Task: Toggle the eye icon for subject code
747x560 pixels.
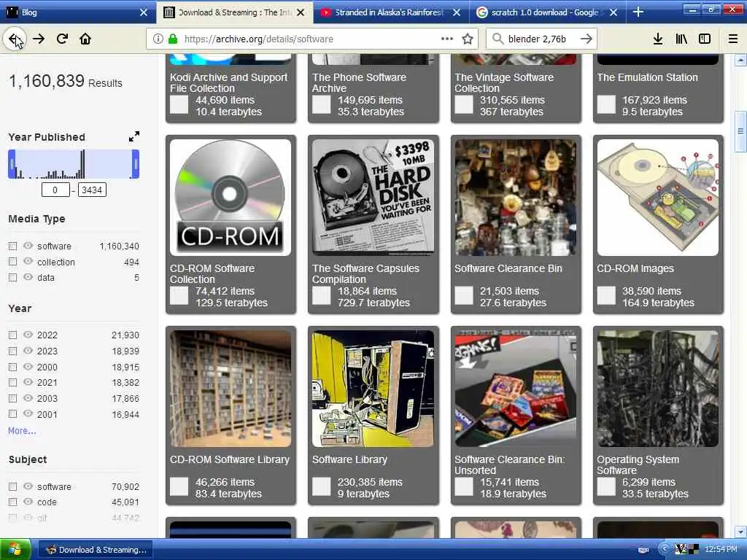Action: pyautogui.click(x=28, y=502)
